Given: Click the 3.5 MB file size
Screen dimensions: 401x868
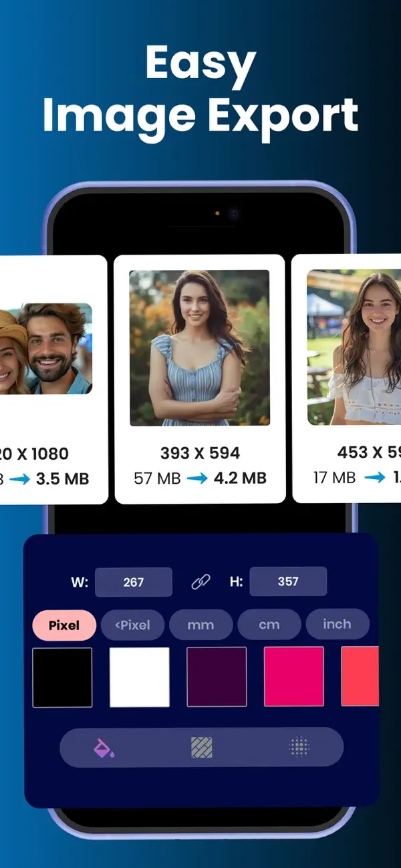Looking at the screenshot, I should point(62,479).
